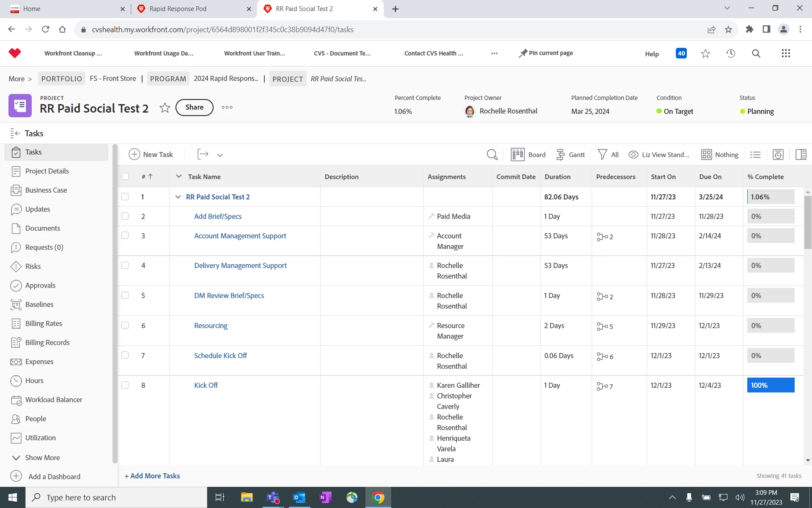This screenshot has width=812, height=508.
Task: Open the notifications badge showing 40
Action: coord(681,53)
